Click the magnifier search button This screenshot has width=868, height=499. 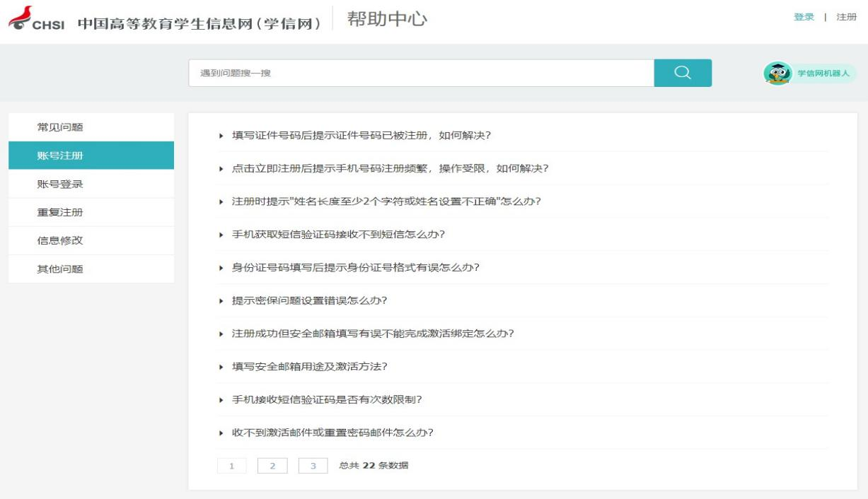point(682,73)
